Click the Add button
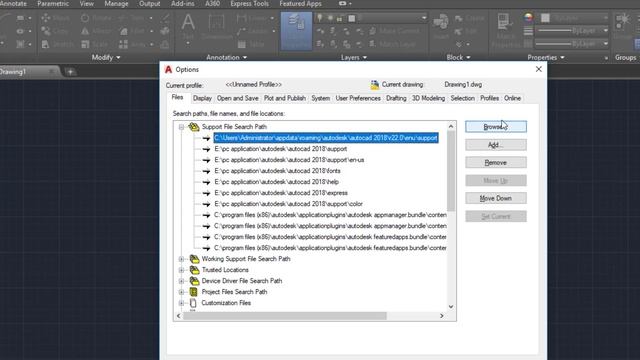Viewport: 640px width, 360px height. pyautogui.click(x=496, y=145)
